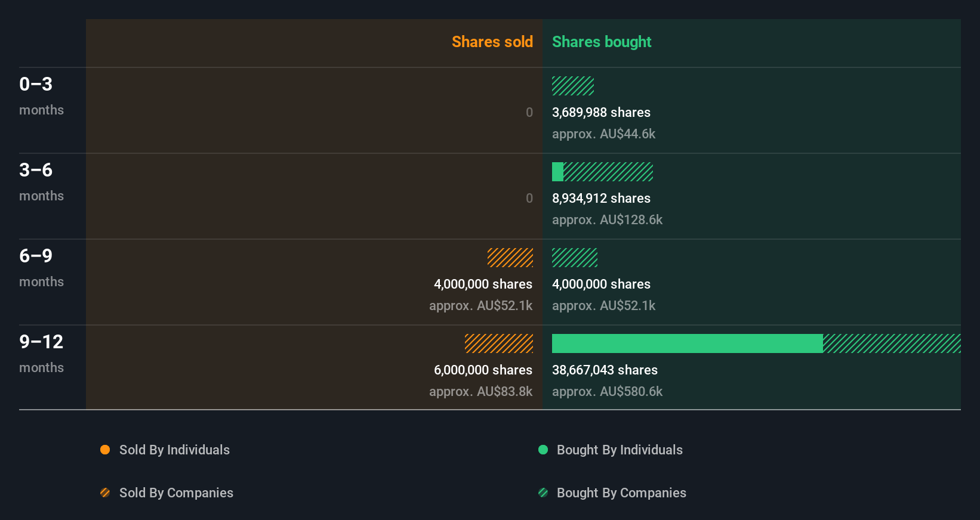Toggle the Bought By Individuals legend label
980x520 pixels.
click(x=620, y=450)
